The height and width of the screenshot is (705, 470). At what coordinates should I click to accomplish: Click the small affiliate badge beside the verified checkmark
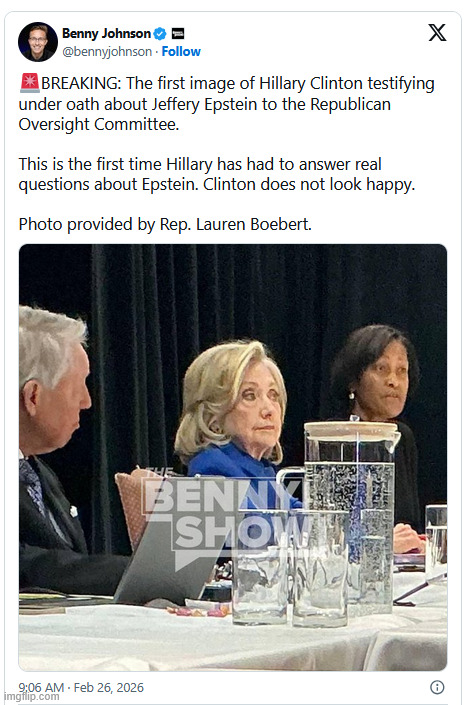click(x=178, y=34)
